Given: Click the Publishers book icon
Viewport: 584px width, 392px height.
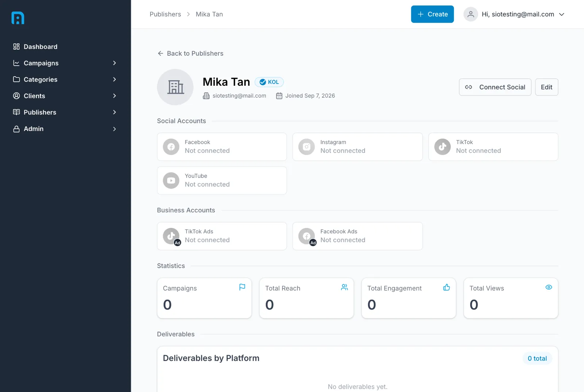Looking at the screenshot, I should pyautogui.click(x=16, y=112).
